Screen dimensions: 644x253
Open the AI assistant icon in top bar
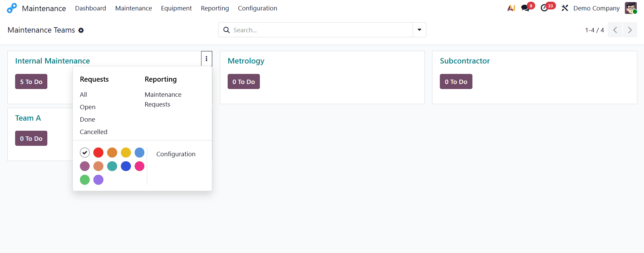(x=511, y=8)
